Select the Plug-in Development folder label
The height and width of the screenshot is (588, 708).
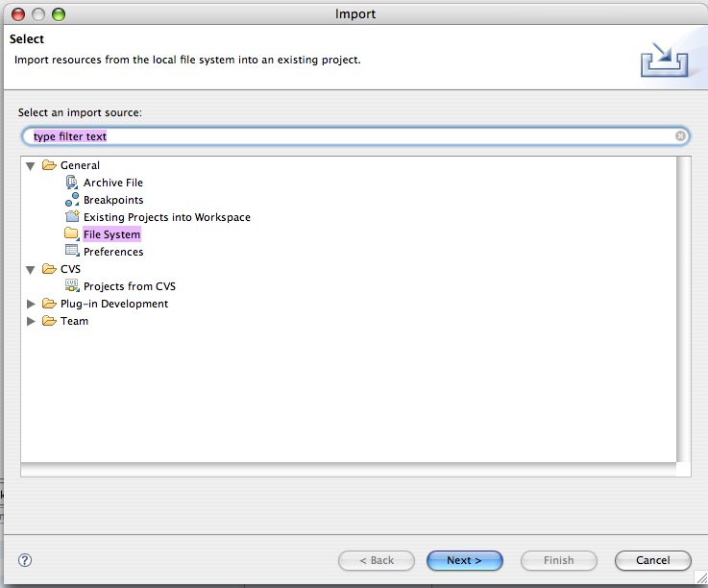click(113, 304)
